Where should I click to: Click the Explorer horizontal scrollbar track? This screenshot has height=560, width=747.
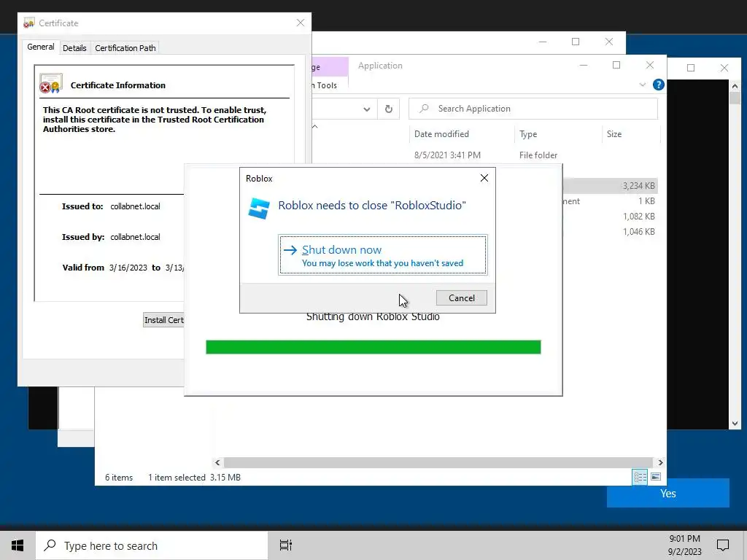[438, 462]
